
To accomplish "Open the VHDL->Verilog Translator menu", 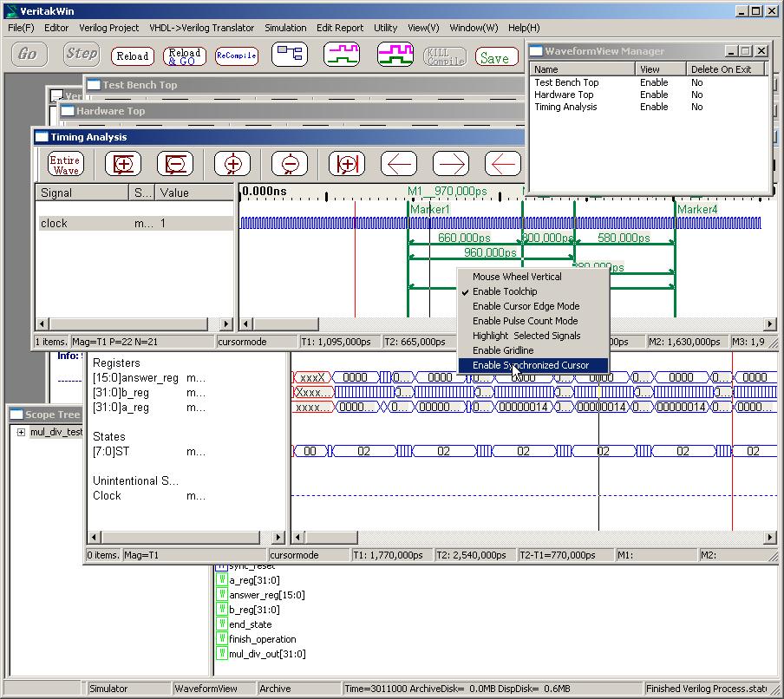I will 201,28.
